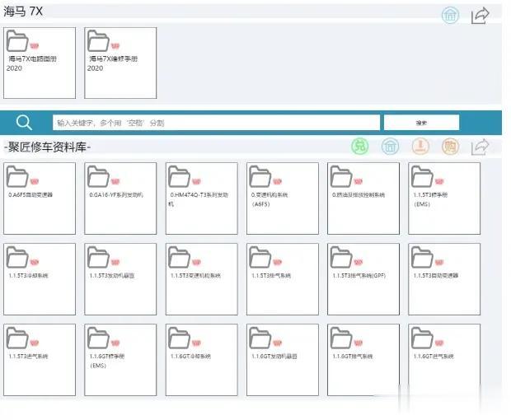Image resolution: width=511 pixels, height=420 pixels.
Task: Open folder 1.1.5T3变速机构系统
Action: click(x=201, y=279)
